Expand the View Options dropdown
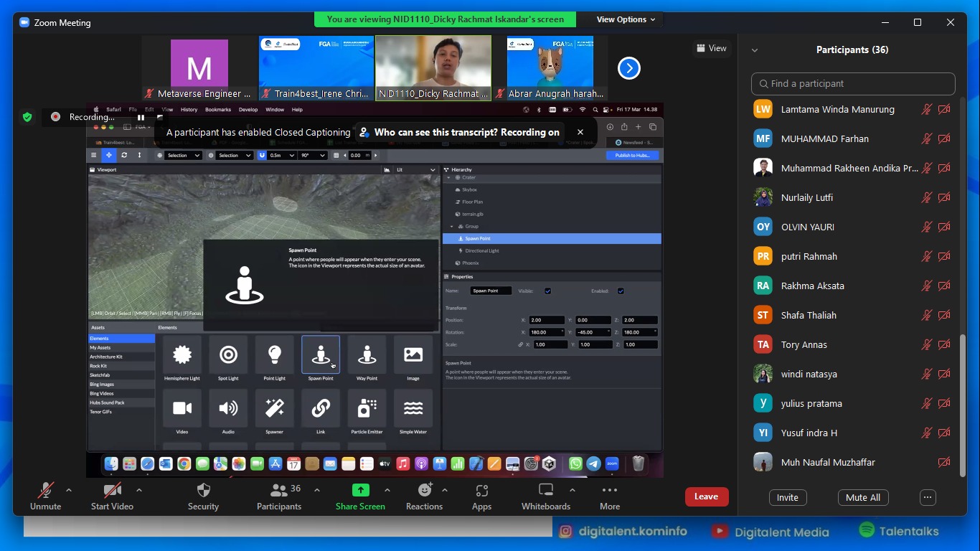Image resolution: width=980 pixels, height=551 pixels. pos(626,19)
